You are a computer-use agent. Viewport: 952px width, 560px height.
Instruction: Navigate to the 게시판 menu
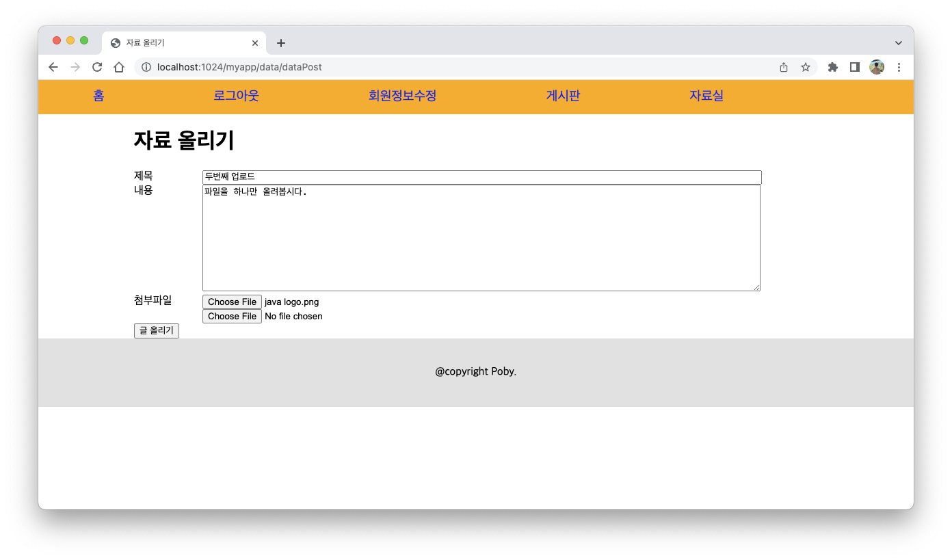click(x=563, y=96)
